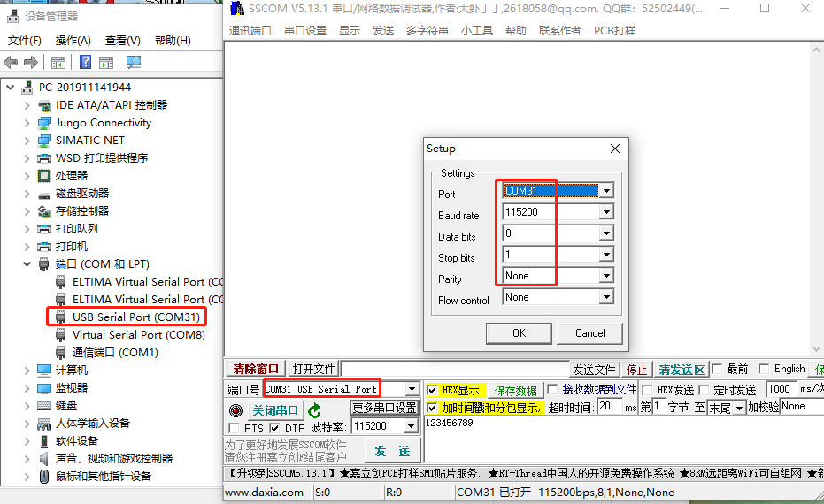This screenshot has height=504, width=824.
Task: Open the 查看(V) menu in Device Manager
Action: tap(122, 41)
